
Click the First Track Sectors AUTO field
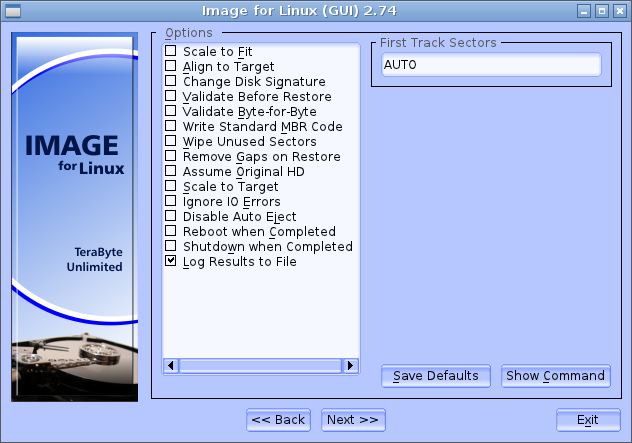pyautogui.click(x=491, y=64)
